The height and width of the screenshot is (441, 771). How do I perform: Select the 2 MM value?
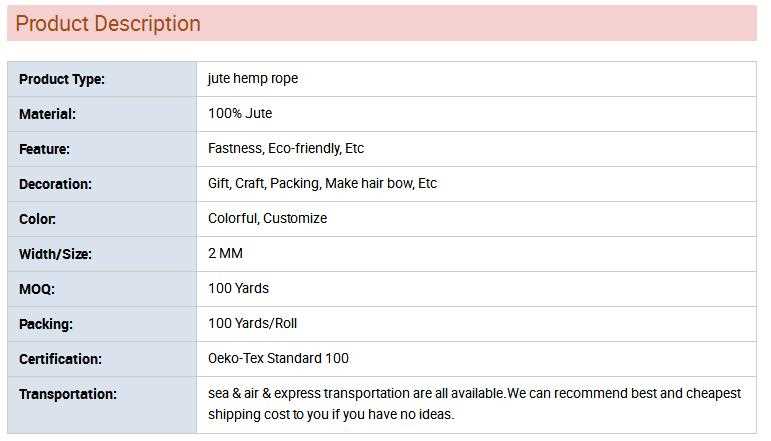coord(225,254)
